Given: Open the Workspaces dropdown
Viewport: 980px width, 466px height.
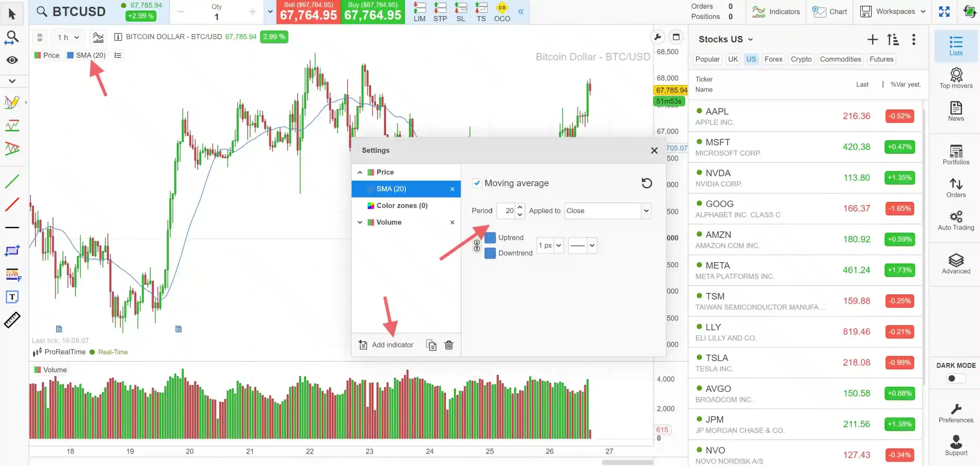Looking at the screenshot, I should 892,12.
